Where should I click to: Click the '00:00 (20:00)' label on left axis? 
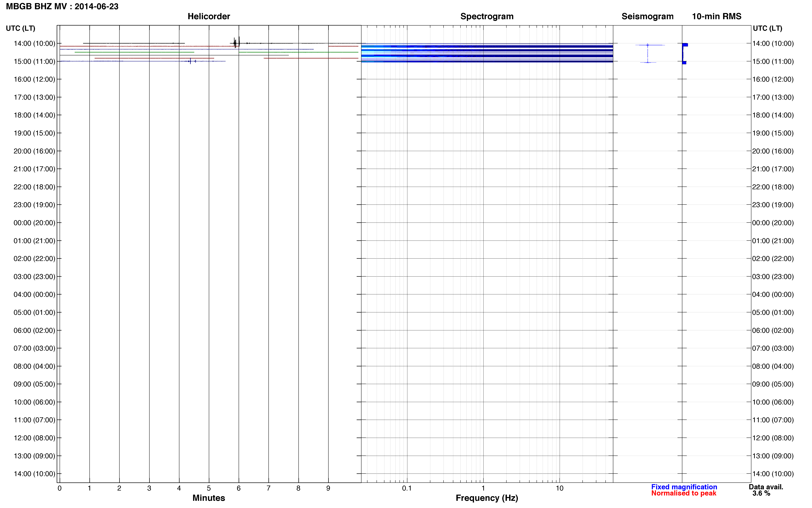click(x=34, y=223)
